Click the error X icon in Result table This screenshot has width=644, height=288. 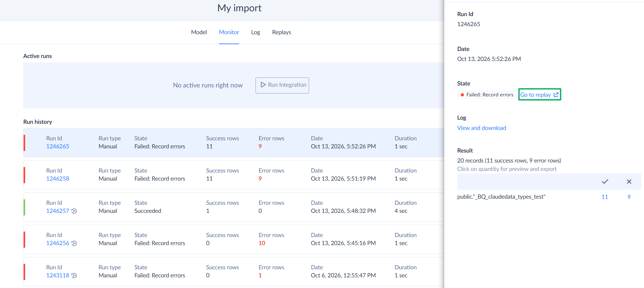click(629, 182)
